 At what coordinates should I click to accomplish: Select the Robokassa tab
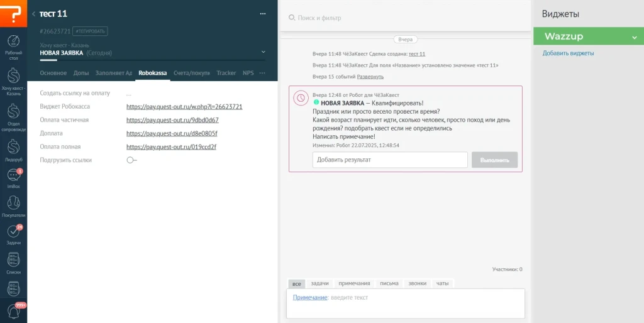pyautogui.click(x=153, y=73)
